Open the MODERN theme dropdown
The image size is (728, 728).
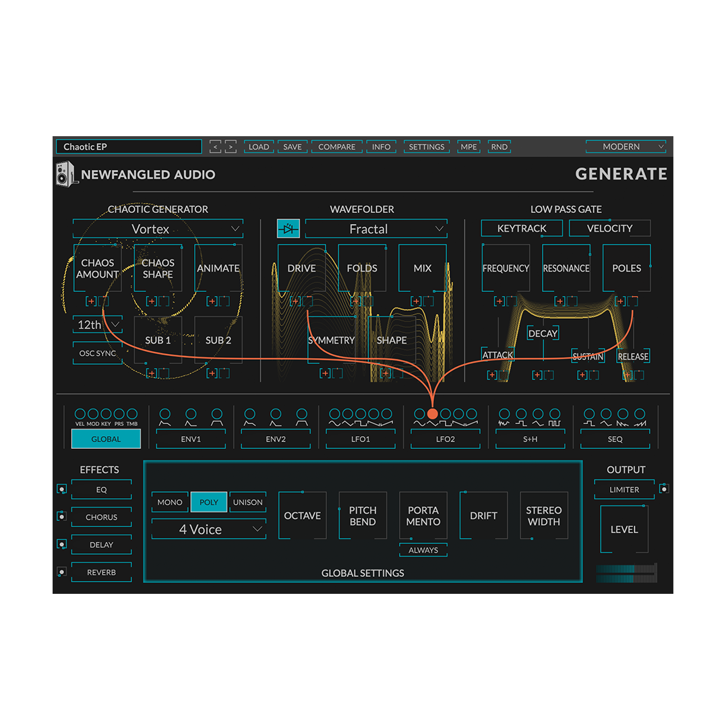pos(626,147)
